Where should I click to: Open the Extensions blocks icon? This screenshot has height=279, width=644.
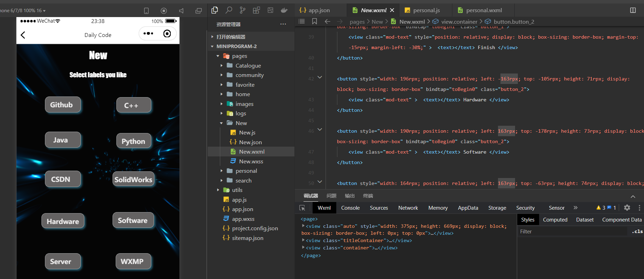coord(256,10)
